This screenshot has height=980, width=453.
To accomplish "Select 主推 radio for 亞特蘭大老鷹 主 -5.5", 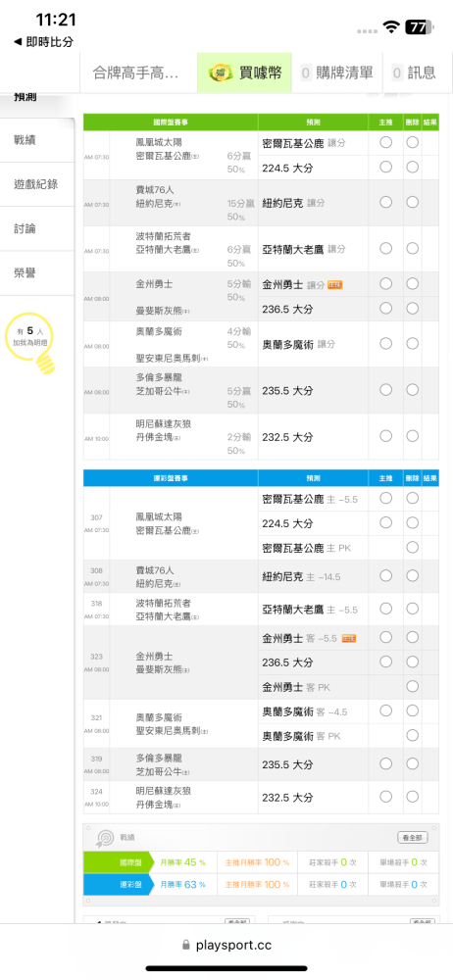I will pos(385,609).
